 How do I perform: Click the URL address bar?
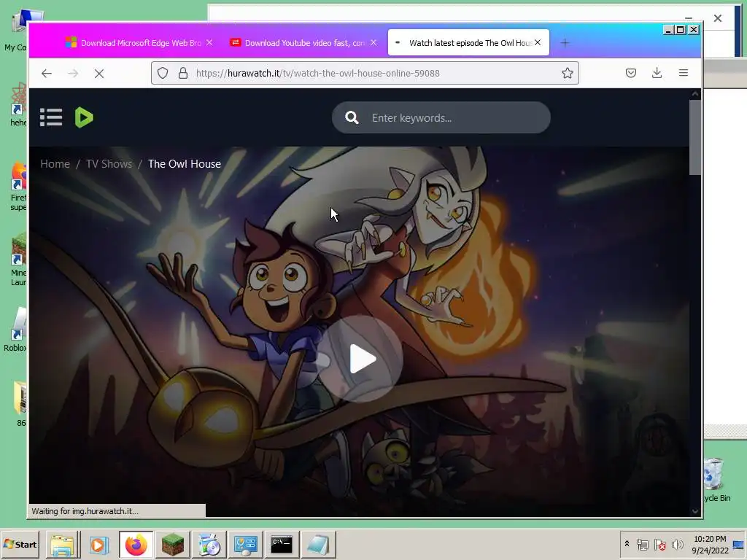point(365,73)
